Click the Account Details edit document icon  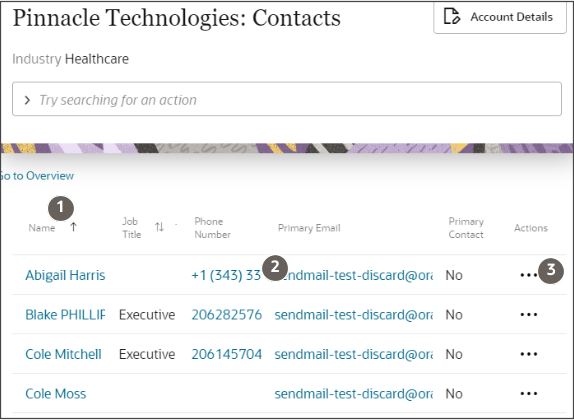click(452, 17)
